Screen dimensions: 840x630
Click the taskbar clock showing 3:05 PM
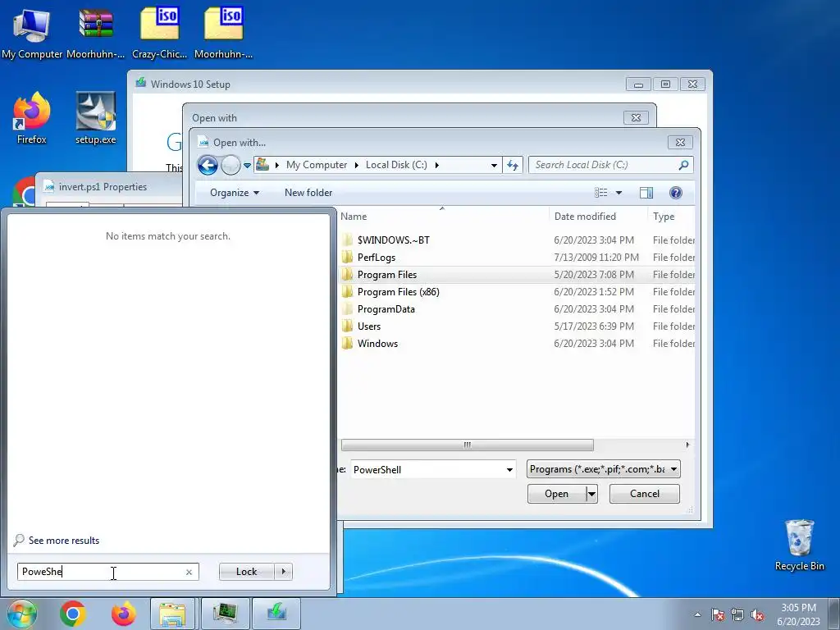click(798, 614)
